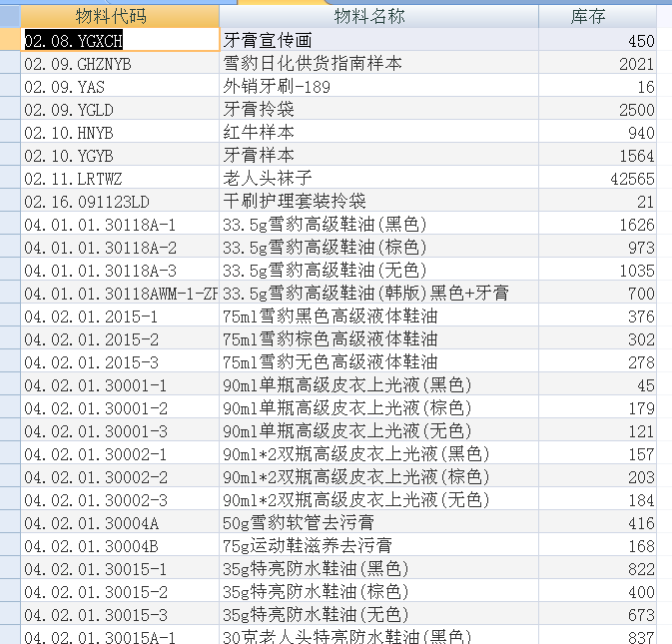Screen dimensions: 672x644
Task: Click the code 04.02.01.30001-2
Action: tap(120, 408)
